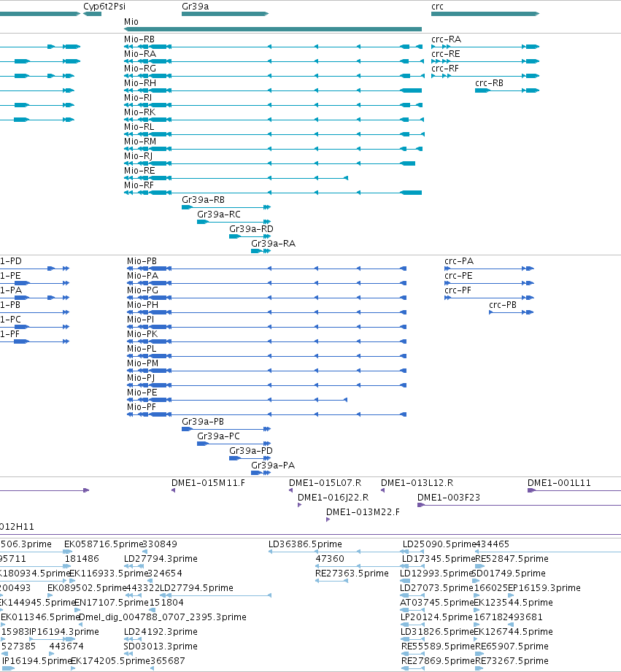
Task: Click the DME1-015M11.F clone end
Action: [173, 490]
